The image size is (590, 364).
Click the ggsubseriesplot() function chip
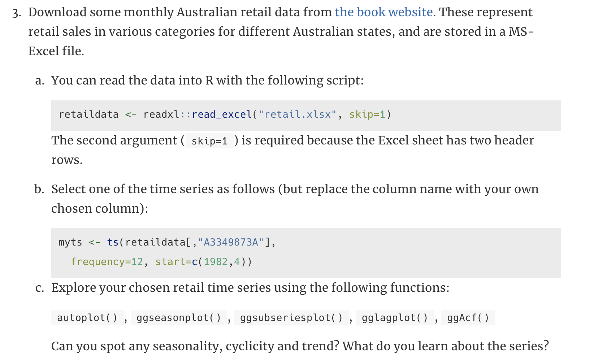pyautogui.click(x=291, y=318)
